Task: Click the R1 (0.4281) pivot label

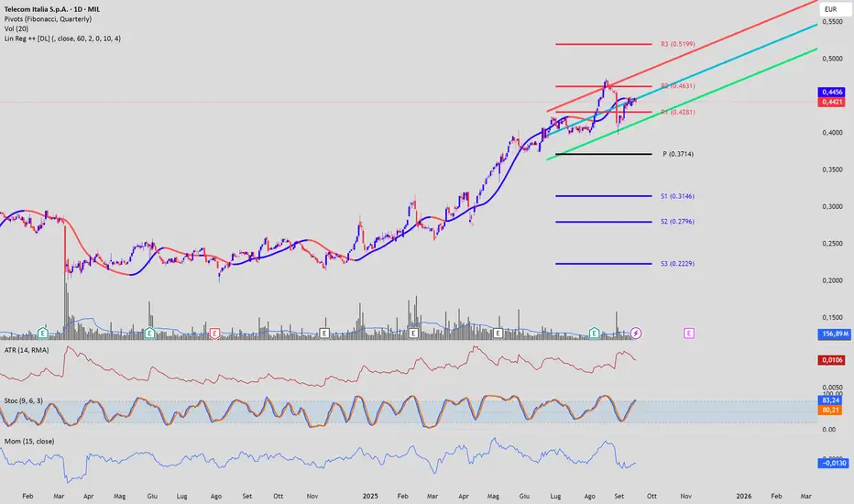Action: tap(677, 112)
